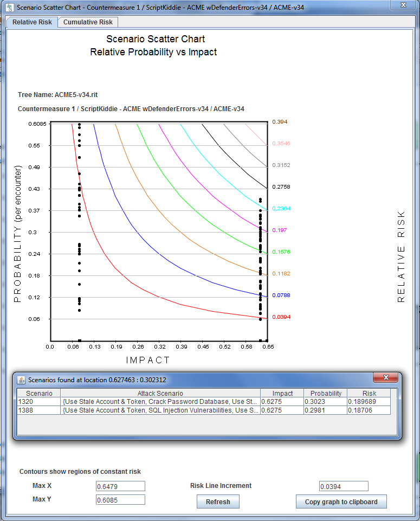This screenshot has width=420, height=521.
Task: Click the gray 0.3152 risk contour label
Action: 281,165
